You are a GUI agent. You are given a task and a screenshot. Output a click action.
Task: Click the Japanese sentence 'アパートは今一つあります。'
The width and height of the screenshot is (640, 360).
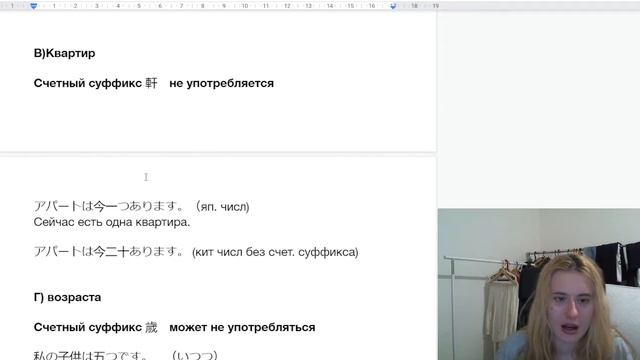tap(109, 206)
